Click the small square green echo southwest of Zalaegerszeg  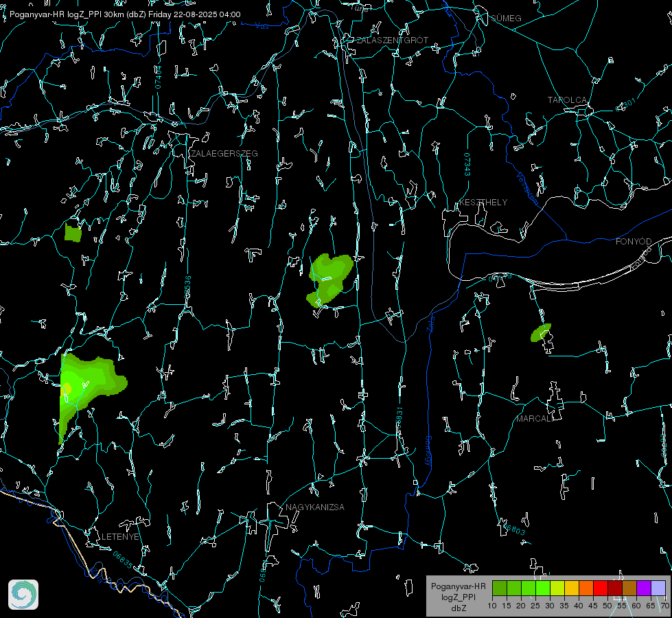(x=73, y=233)
